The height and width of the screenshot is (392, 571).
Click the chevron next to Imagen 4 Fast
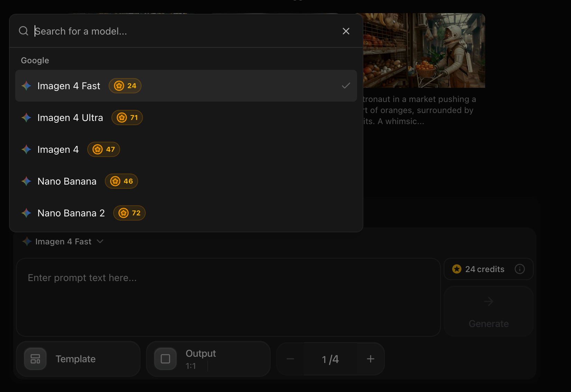100,241
